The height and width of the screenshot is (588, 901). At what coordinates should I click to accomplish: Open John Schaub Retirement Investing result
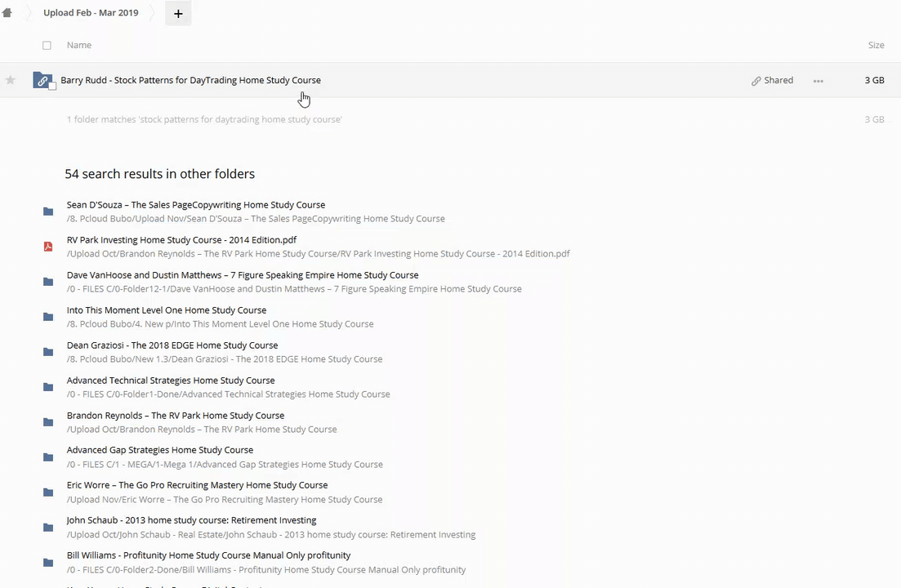coord(191,520)
